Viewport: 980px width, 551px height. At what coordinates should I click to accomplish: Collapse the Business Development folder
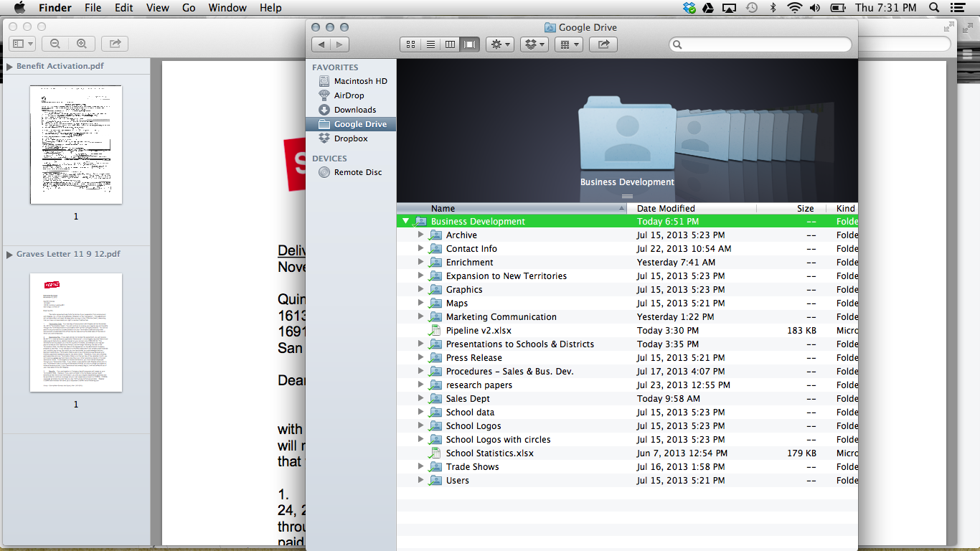(406, 222)
